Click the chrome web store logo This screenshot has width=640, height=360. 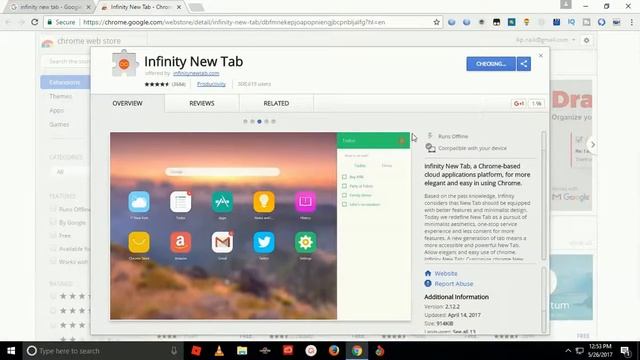pyautogui.click(x=81, y=41)
